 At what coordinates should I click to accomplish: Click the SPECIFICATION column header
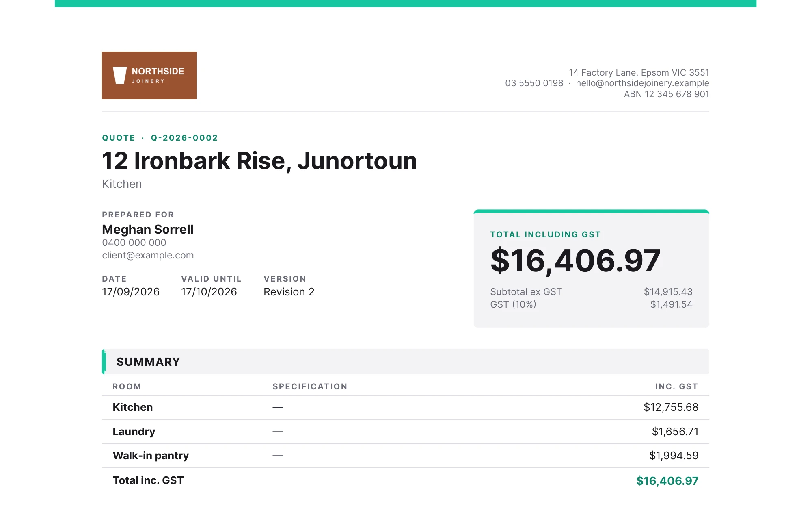click(310, 386)
